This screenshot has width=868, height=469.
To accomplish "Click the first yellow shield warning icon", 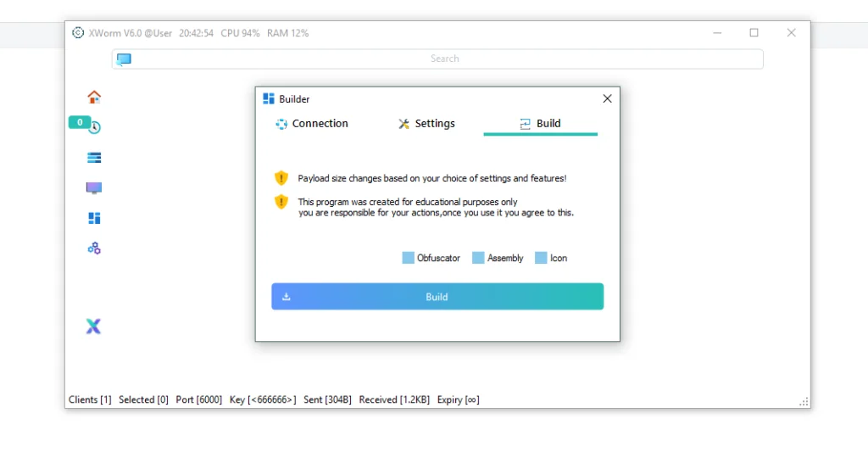I will click(281, 178).
